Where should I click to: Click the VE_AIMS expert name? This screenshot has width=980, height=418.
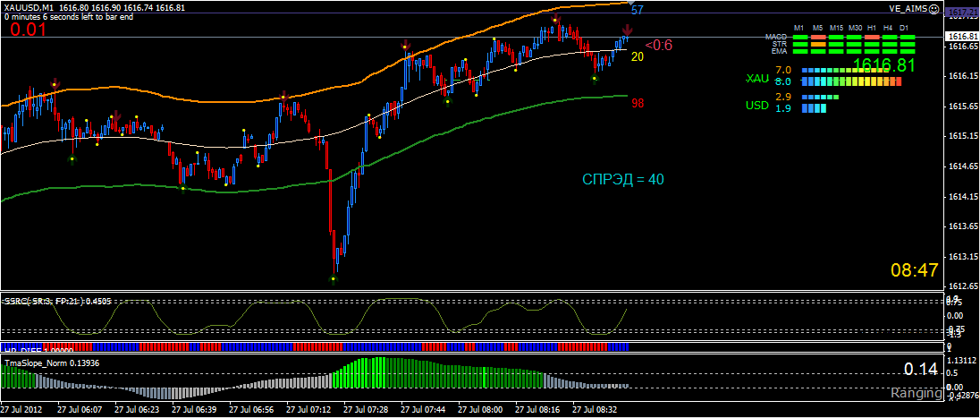(909, 9)
